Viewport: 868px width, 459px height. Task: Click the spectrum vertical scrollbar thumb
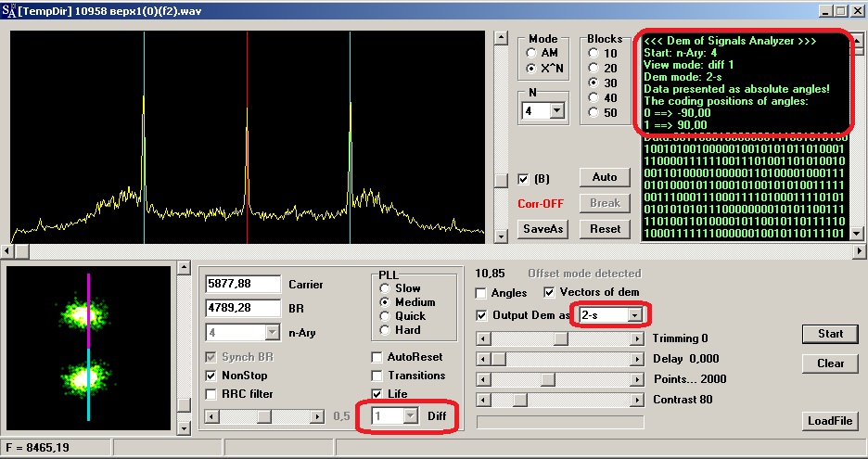(x=501, y=180)
